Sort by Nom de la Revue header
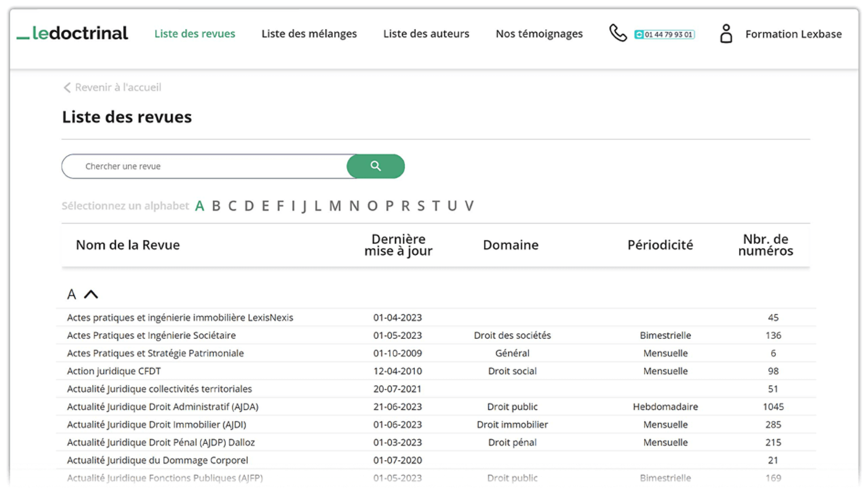 [127, 245]
